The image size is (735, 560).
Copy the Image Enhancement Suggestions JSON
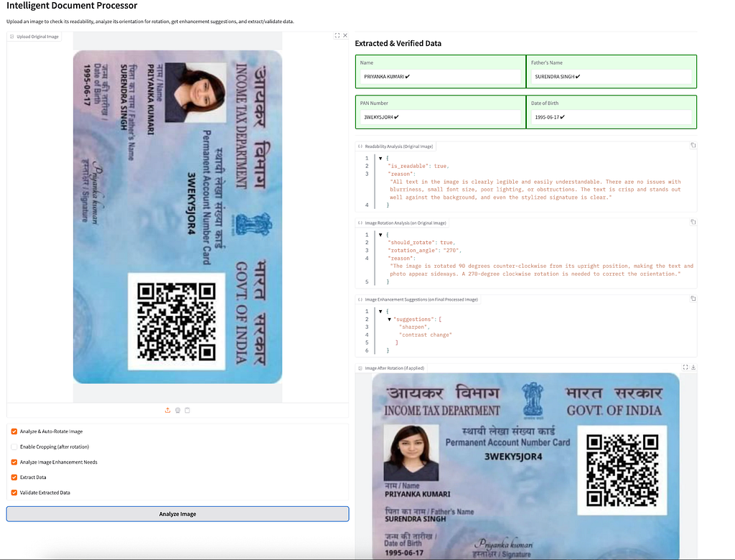[x=693, y=299]
